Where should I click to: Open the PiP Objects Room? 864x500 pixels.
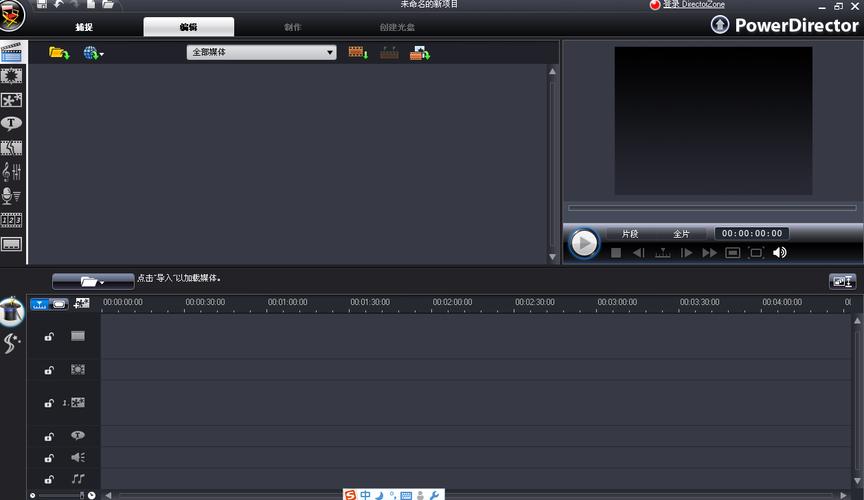pyautogui.click(x=12, y=100)
